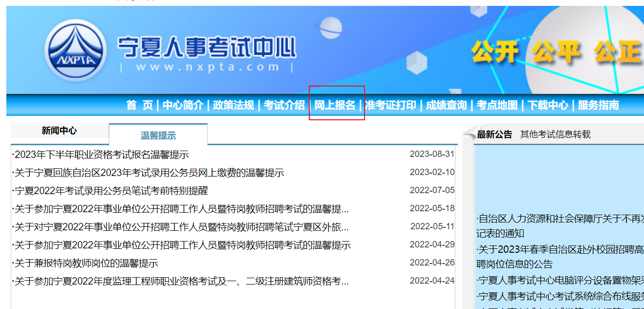The image size is (644, 309).
Task: Open the 中心简介 menu item
Action: click(x=183, y=105)
